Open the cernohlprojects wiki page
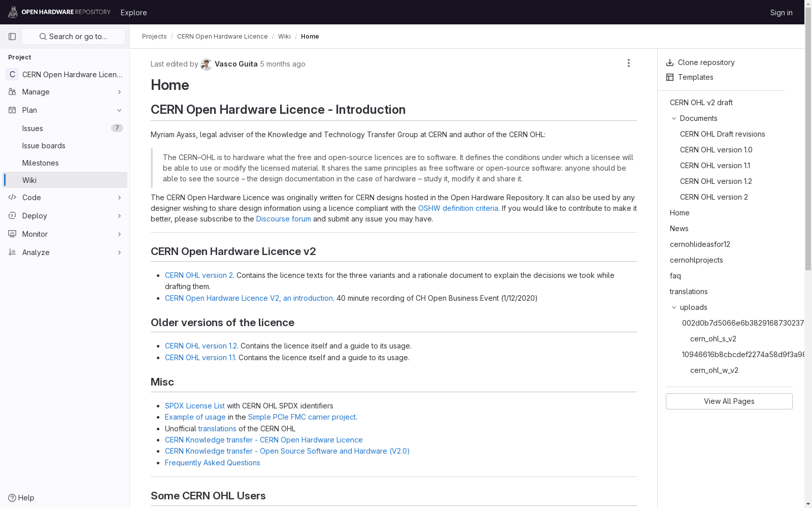This screenshot has height=508, width=812. pos(696,260)
